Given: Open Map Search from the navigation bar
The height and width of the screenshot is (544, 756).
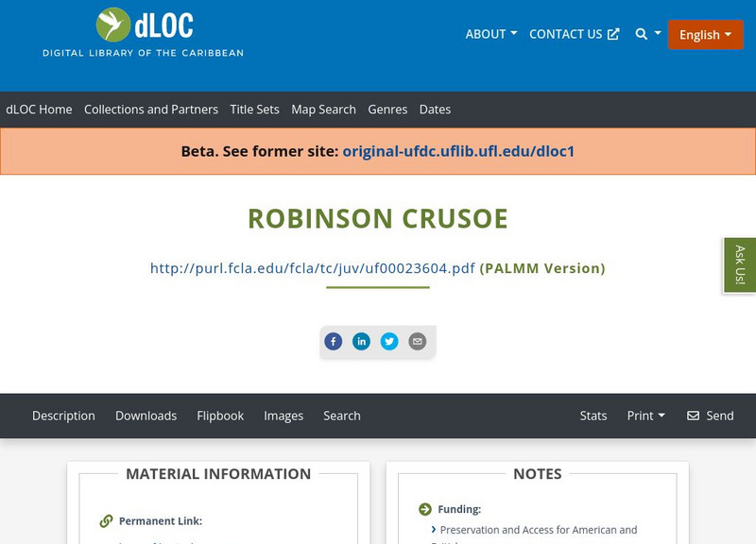Looking at the screenshot, I should click(325, 110).
